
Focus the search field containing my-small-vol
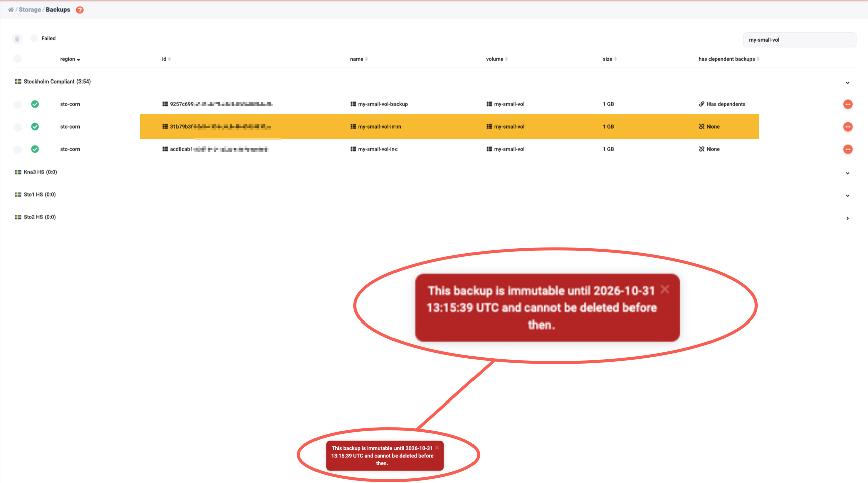(800, 40)
